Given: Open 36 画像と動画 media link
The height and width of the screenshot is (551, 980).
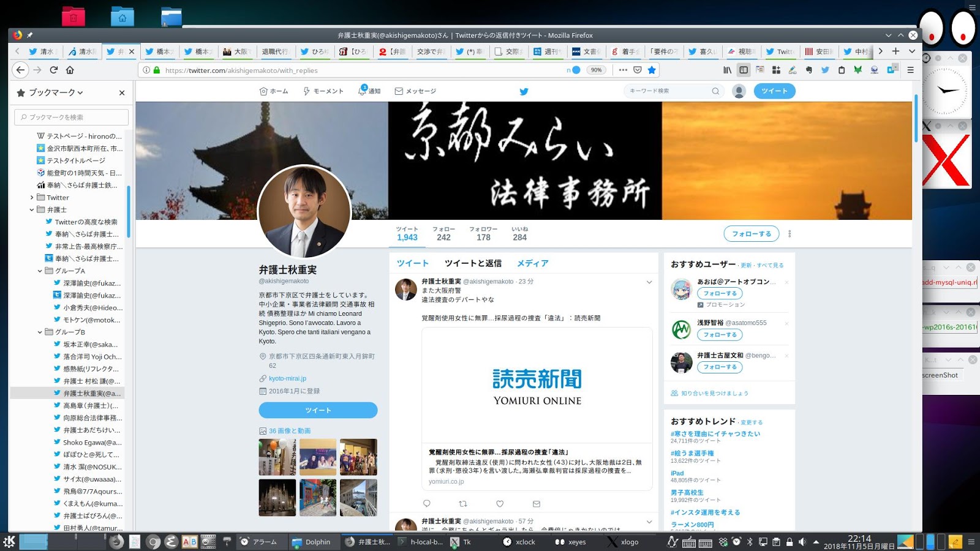Looking at the screenshot, I should [289, 431].
